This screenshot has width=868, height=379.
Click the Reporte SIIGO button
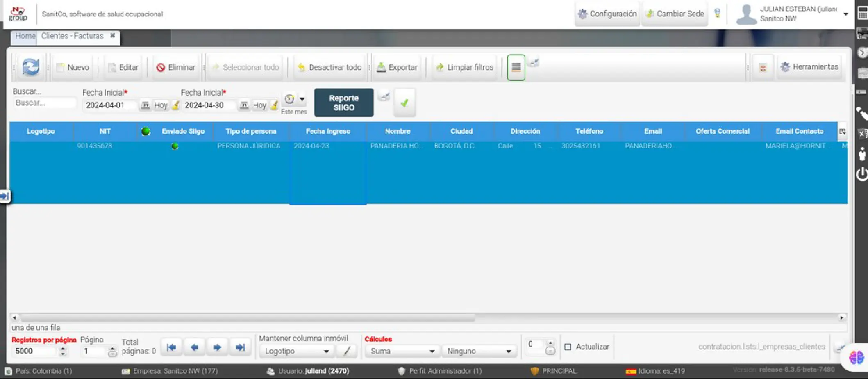pos(344,103)
